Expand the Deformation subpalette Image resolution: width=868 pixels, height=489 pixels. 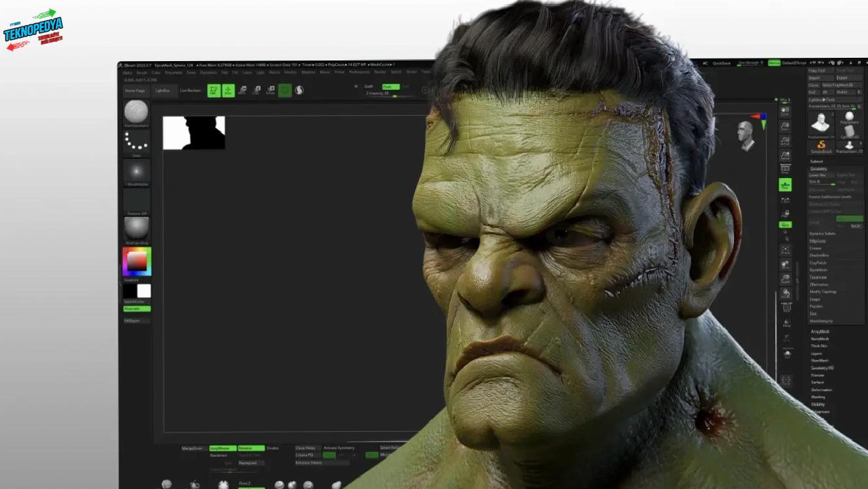(x=821, y=390)
